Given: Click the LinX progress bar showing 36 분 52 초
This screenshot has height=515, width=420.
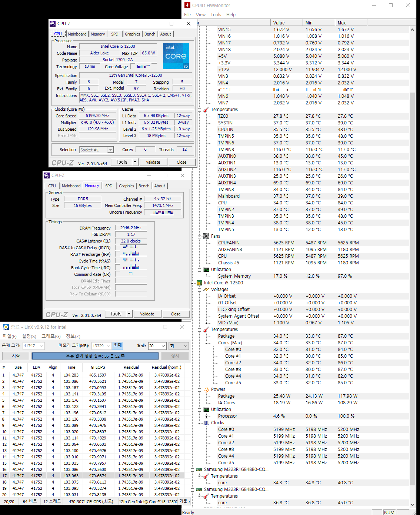Looking at the screenshot, I should click(96, 356).
